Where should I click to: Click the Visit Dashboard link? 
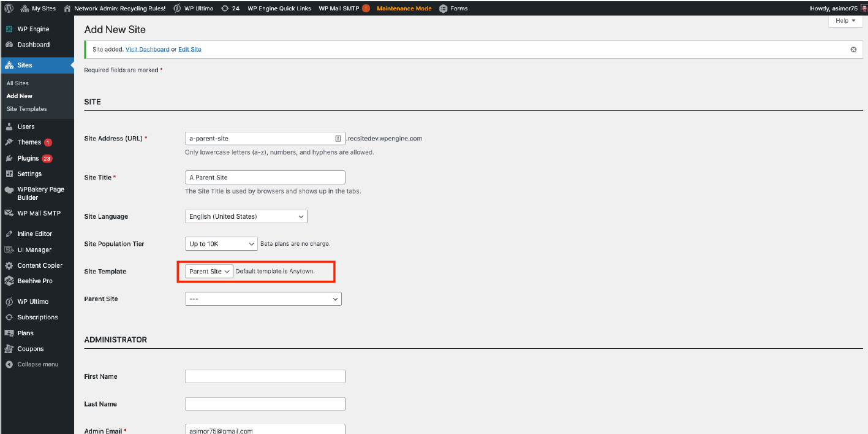click(147, 50)
